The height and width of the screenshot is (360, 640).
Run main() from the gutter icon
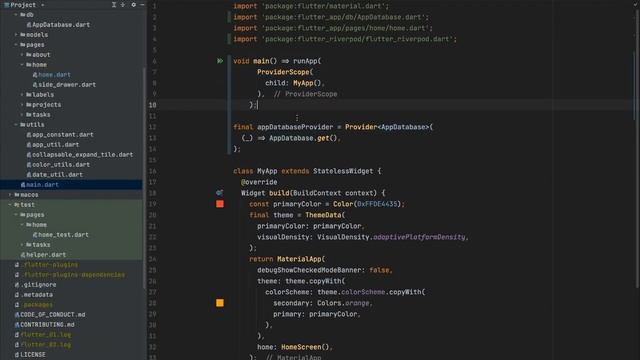coord(220,61)
